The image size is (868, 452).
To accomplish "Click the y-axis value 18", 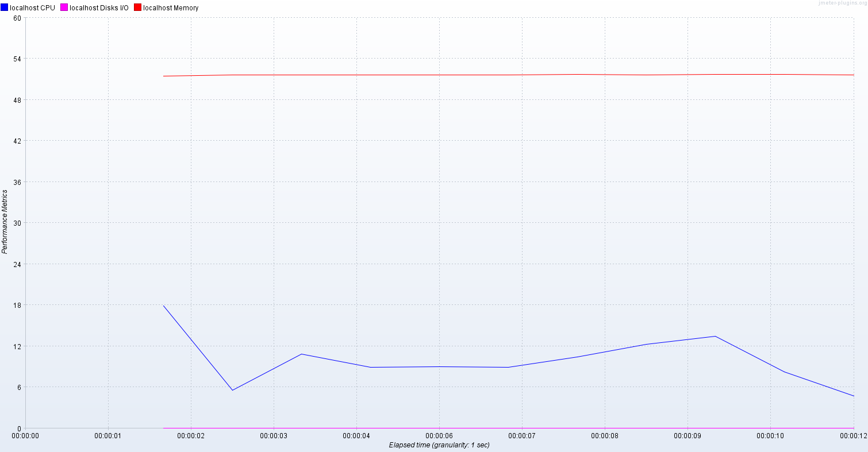I will pos(17,305).
